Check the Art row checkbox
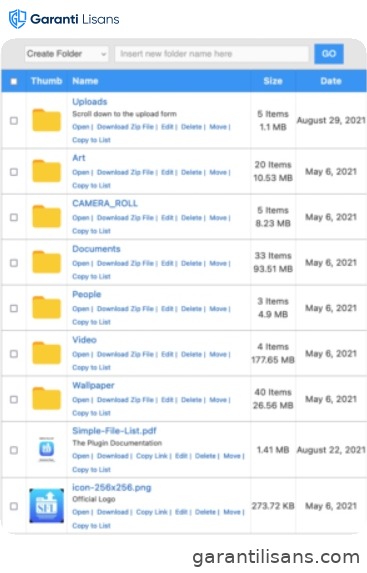The height and width of the screenshot is (573, 367). click(x=14, y=172)
